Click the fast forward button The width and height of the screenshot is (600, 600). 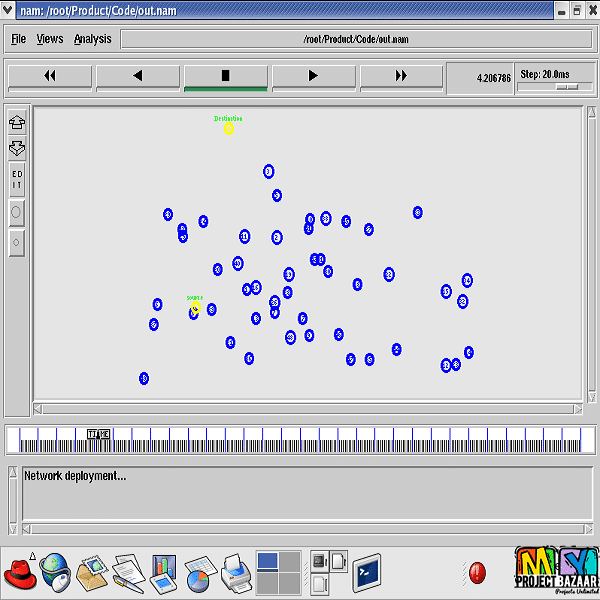point(401,76)
